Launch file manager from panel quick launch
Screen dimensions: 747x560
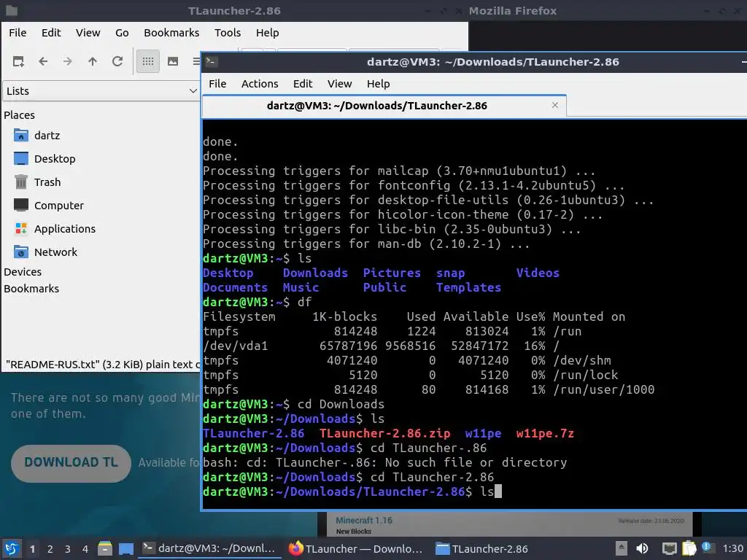click(105, 549)
